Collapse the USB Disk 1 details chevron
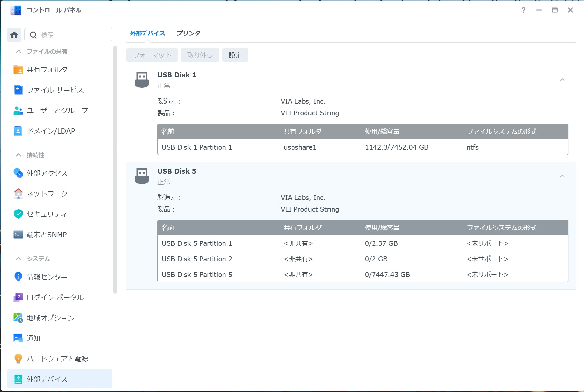Screen dimensions: 584x392 click(562, 80)
